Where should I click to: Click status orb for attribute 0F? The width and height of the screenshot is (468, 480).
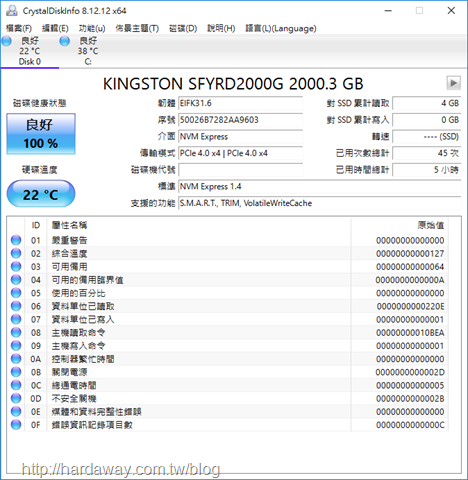click(16, 425)
